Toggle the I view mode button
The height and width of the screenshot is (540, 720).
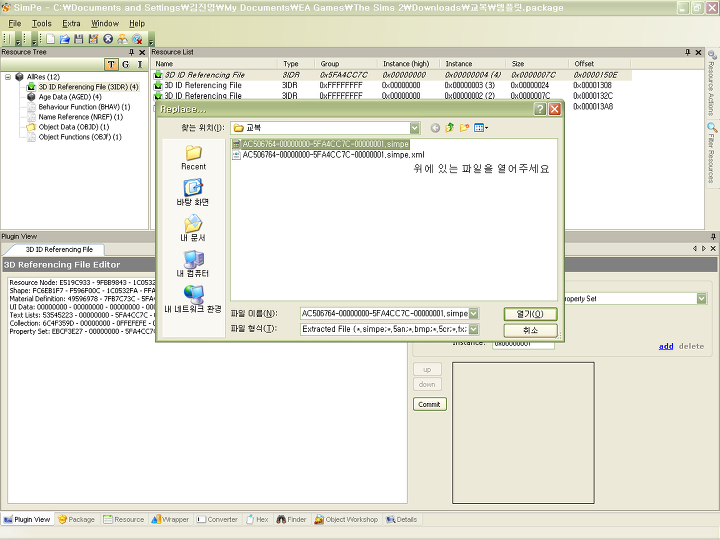click(x=140, y=65)
